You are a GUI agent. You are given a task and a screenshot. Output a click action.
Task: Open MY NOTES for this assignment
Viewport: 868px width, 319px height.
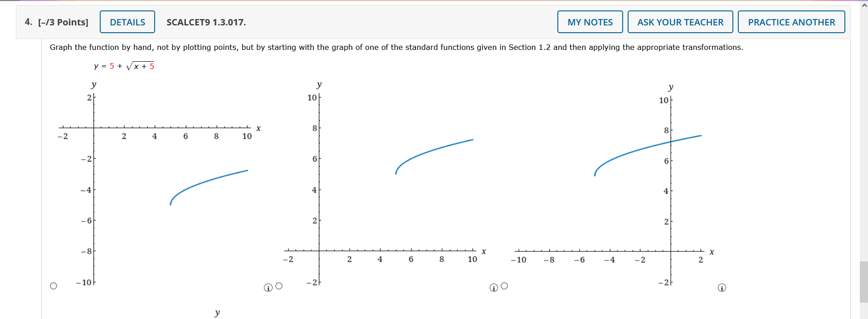pyautogui.click(x=590, y=21)
